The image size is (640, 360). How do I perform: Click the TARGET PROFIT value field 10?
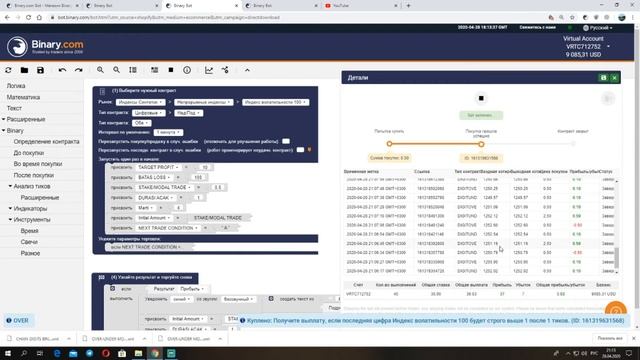click(x=205, y=167)
